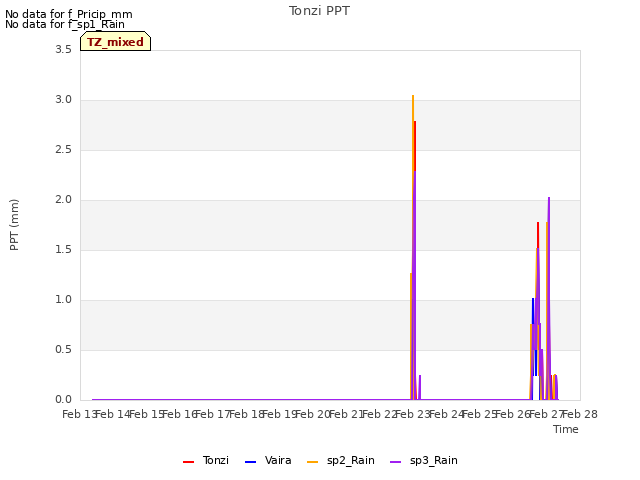
Task: Click the blue Vaira spike near 1.0
Action: [533, 300]
